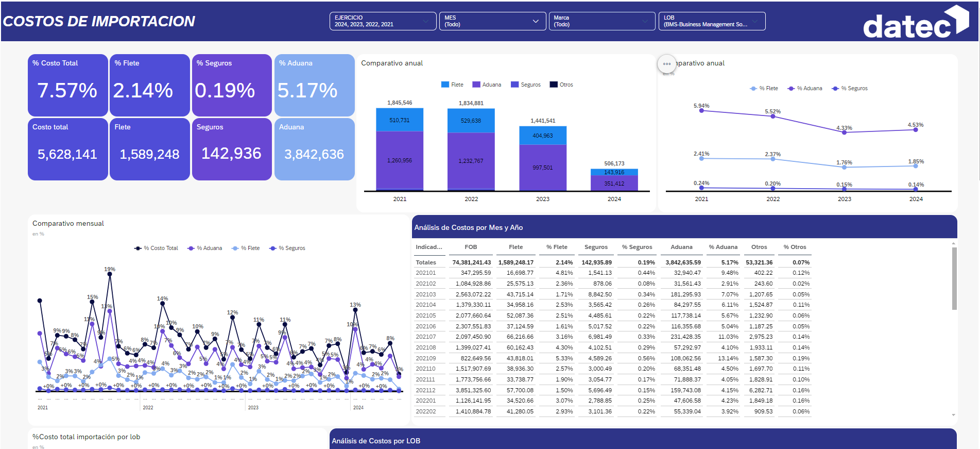Click the % Seguros legend in monthly chart
This screenshot has width=980, height=449.
pos(287,248)
